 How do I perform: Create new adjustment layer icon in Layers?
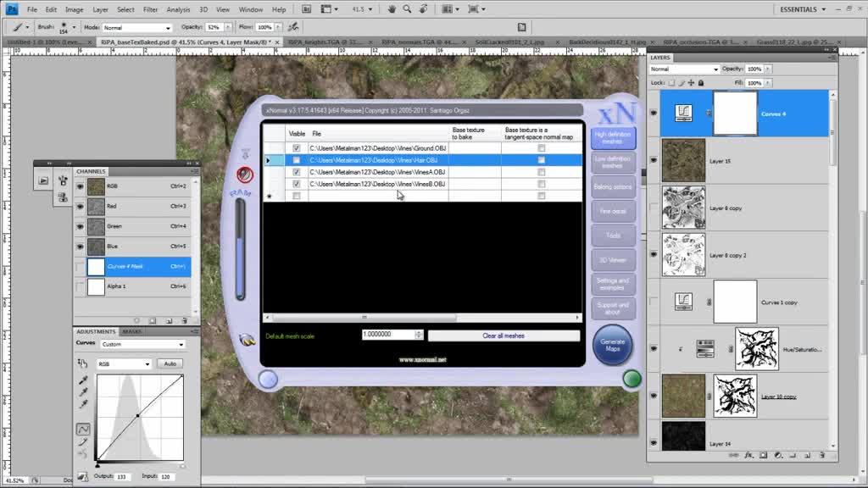[778, 455]
